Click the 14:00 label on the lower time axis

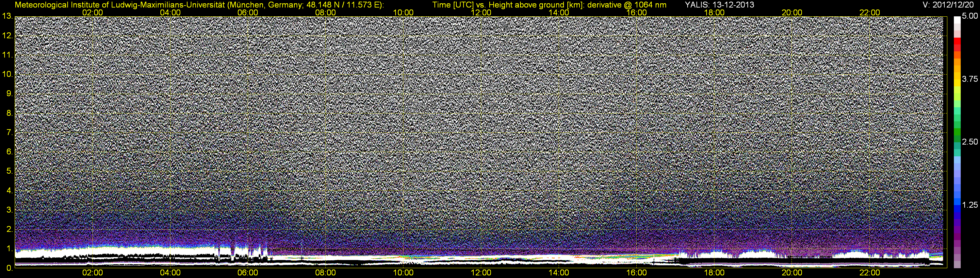pos(559,273)
